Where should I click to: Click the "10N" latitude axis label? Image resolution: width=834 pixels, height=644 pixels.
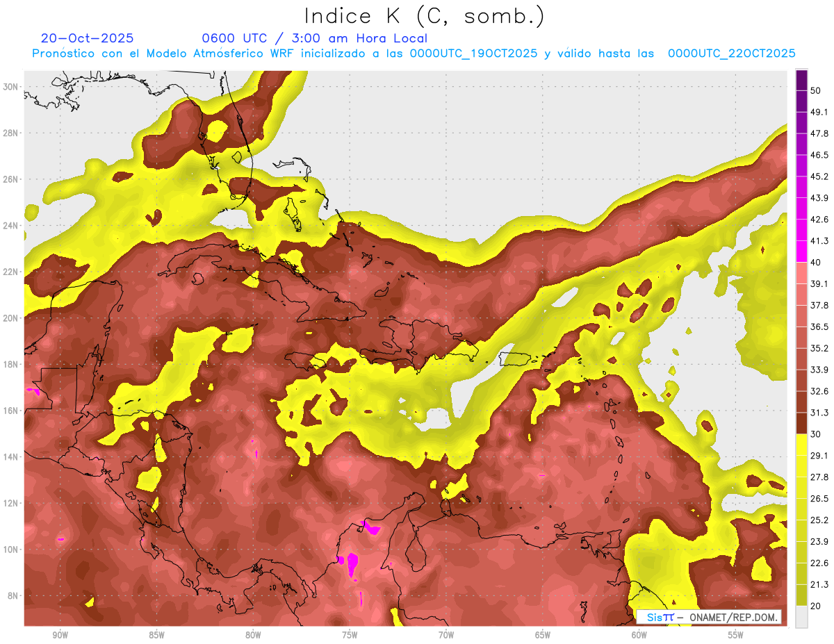(10, 550)
